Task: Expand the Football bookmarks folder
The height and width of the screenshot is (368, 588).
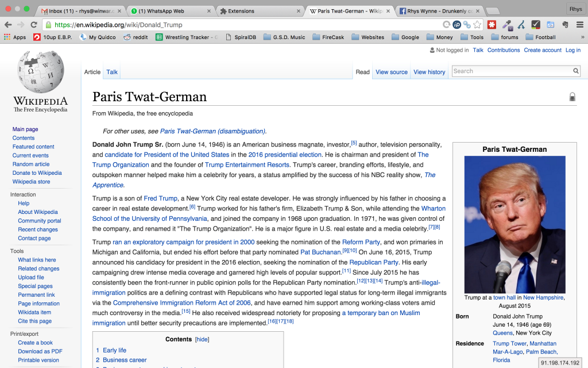Action: tap(540, 37)
